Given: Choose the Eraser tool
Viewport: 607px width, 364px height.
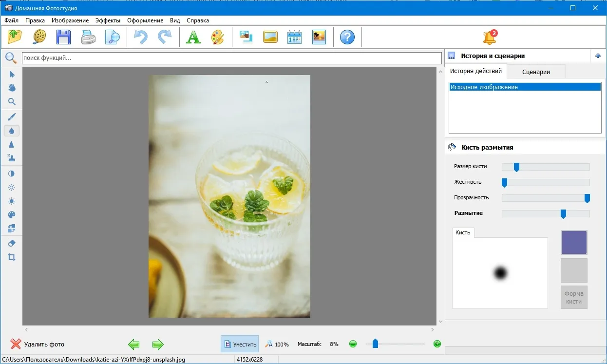Looking at the screenshot, I should [x=12, y=243].
